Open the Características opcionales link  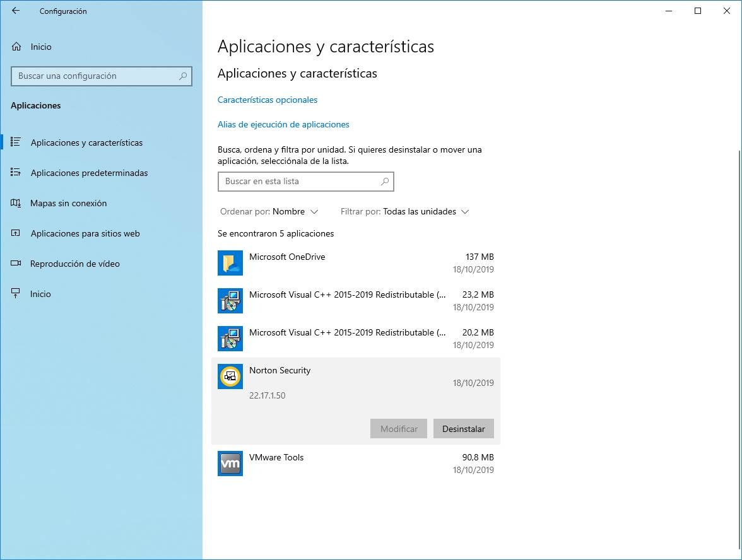(268, 100)
